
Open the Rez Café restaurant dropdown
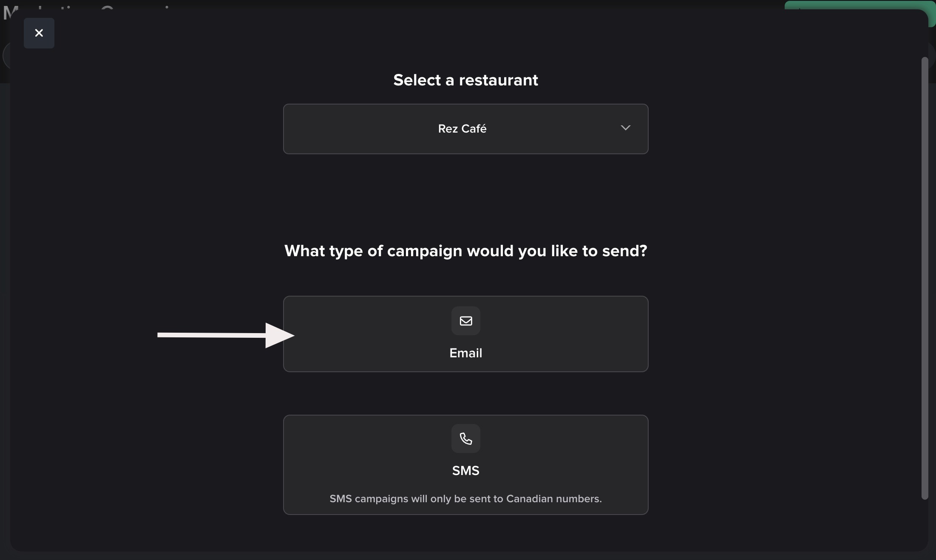(x=462, y=129)
